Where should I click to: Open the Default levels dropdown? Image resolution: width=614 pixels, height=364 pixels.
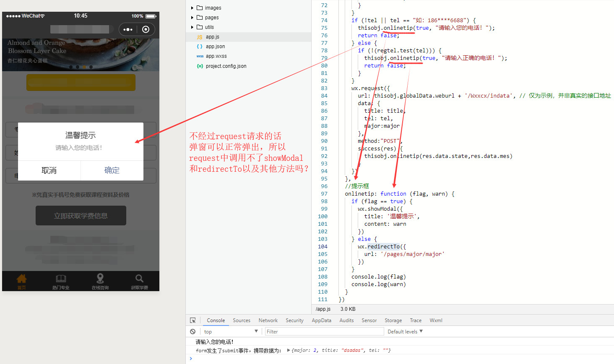(x=405, y=331)
